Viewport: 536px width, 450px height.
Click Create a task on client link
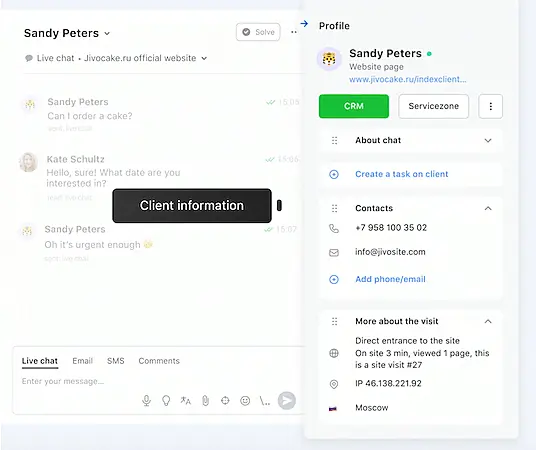(402, 174)
